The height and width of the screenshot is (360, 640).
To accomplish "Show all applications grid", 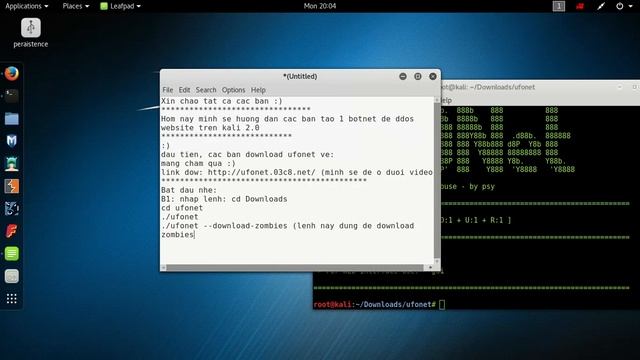I will click(x=11, y=299).
